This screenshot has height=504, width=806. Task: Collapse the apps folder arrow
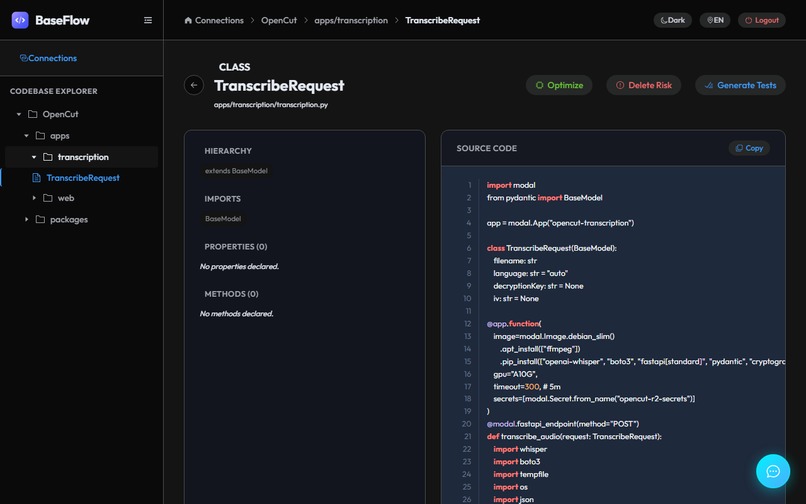pos(27,136)
